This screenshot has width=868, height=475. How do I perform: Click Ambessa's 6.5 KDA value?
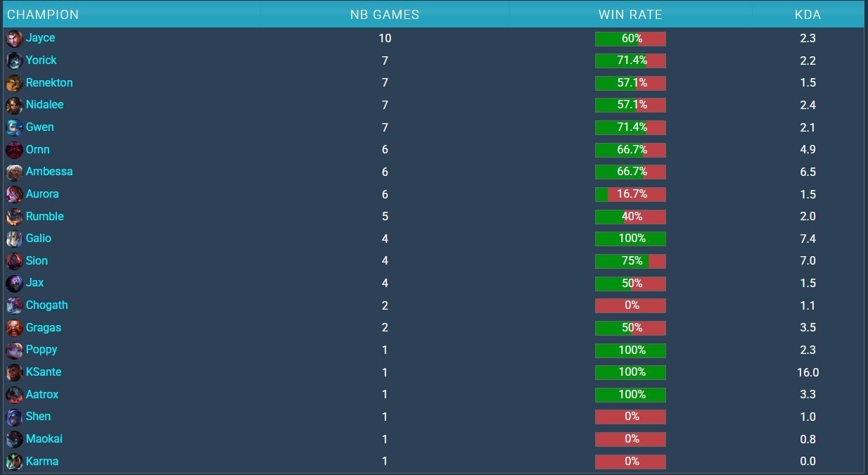point(808,172)
